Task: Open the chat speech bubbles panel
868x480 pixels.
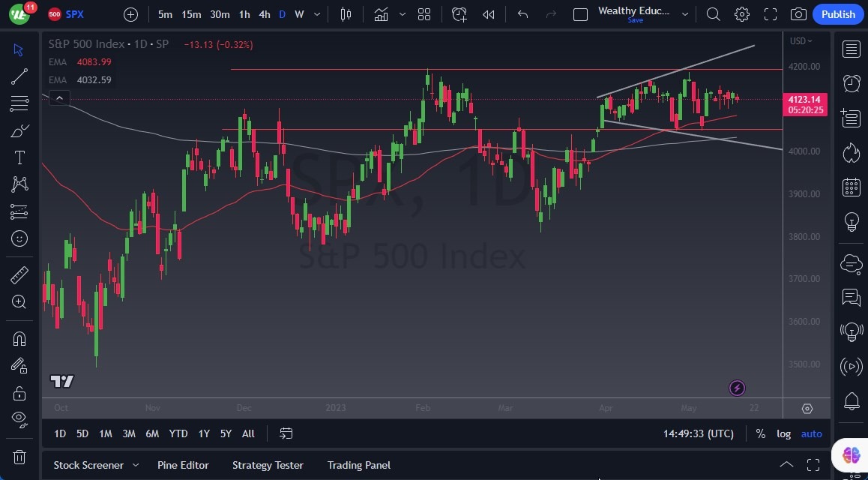Action: pyautogui.click(x=852, y=297)
